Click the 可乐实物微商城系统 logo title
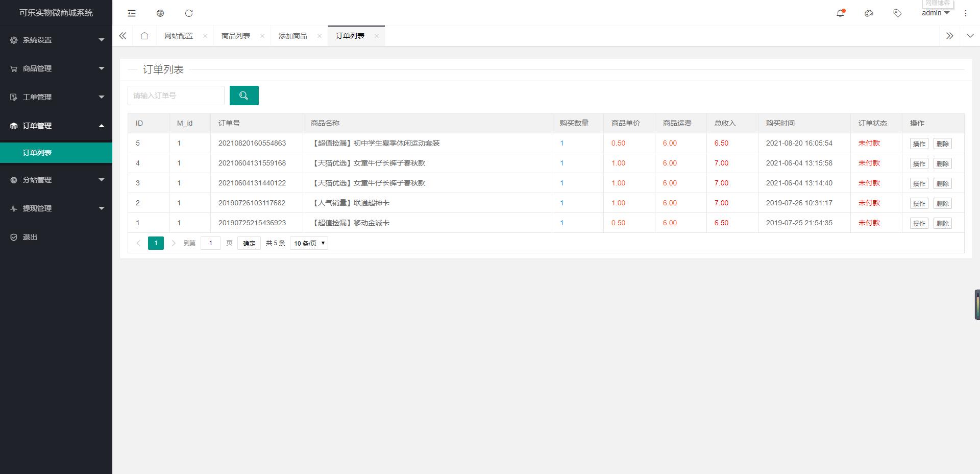The image size is (980, 474). click(x=56, y=13)
